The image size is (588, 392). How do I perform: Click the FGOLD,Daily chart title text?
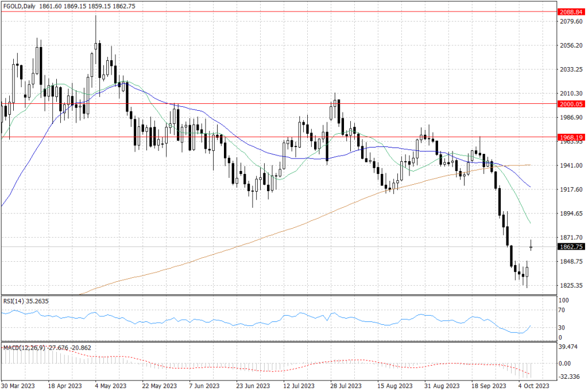coord(20,5)
